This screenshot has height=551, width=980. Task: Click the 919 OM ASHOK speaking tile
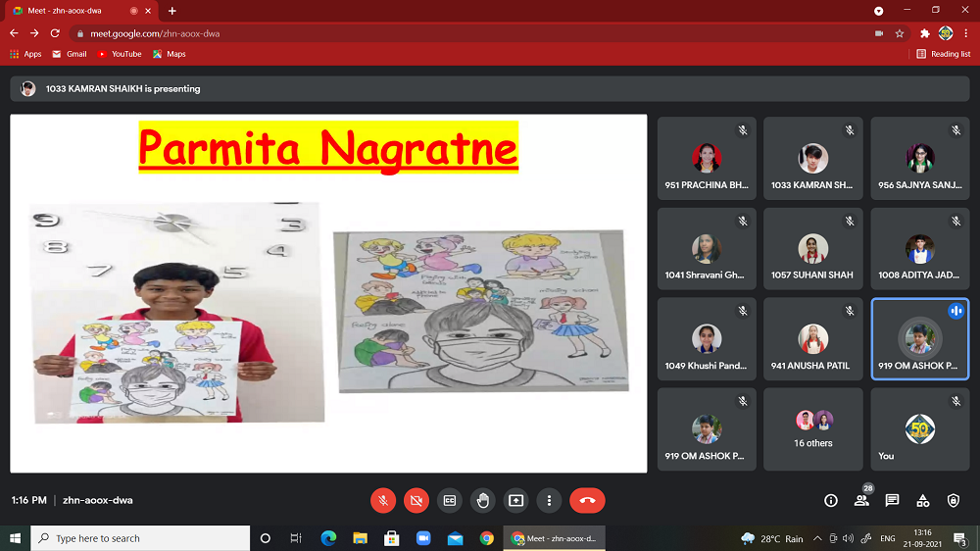(x=919, y=339)
